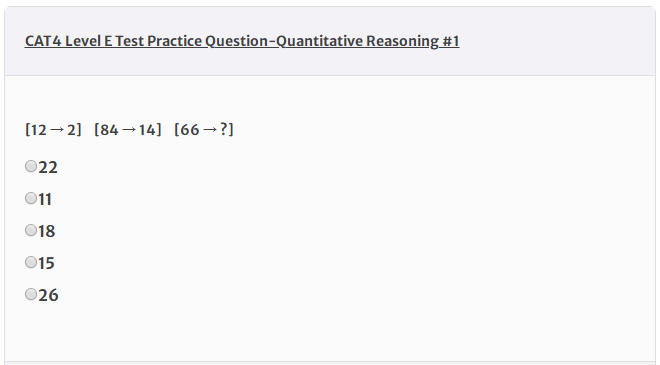Click the [84 → 14] example pair
The height and width of the screenshot is (365, 660).
coord(128,130)
